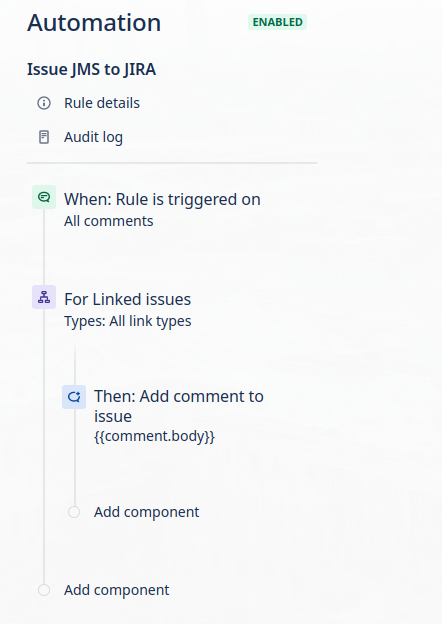
Task: Select the green comment trigger icon
Action: pyautogui.click(x=44, y=197)
